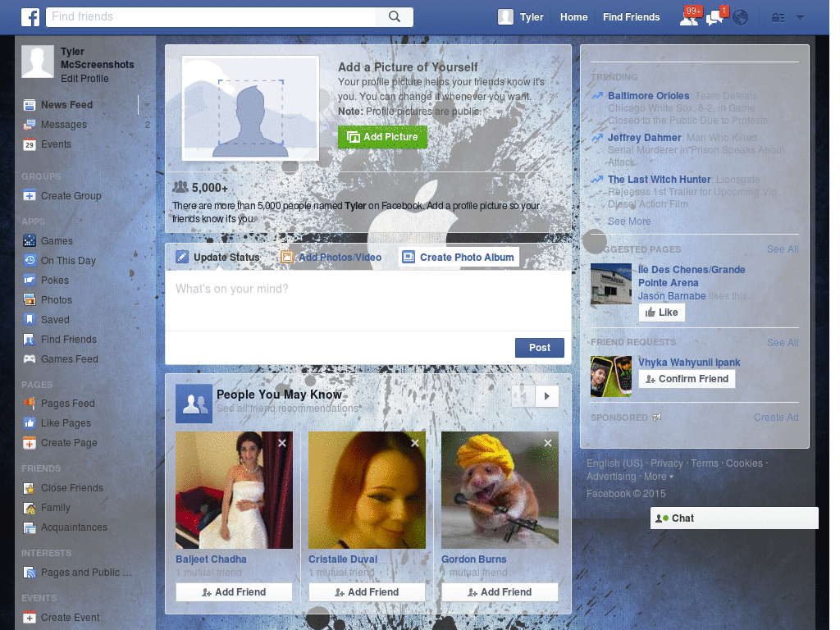
Task: Click the profile picture placeholder image
Action: (x=250, y=108)
